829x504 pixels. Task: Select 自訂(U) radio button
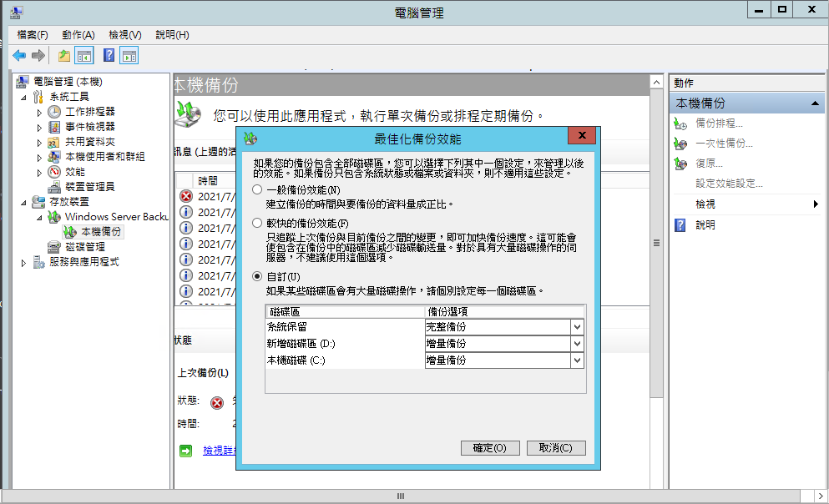point(257,276)
